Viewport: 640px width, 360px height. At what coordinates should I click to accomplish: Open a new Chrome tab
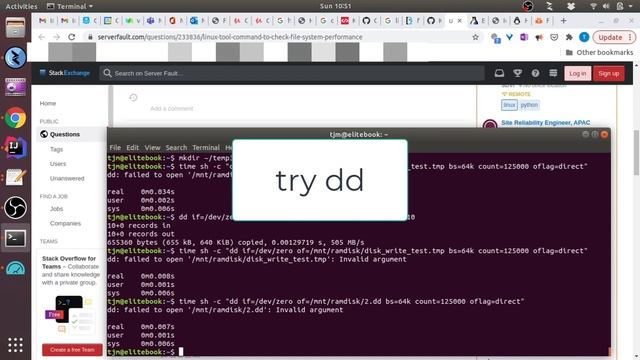[x=563, y=20]
